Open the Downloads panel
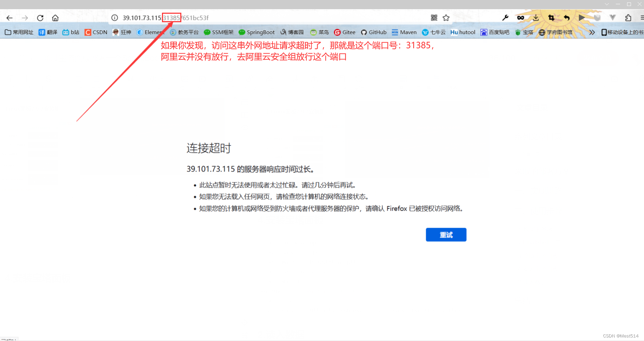Viewport: 644px width, 341px height. click(536, 17)
